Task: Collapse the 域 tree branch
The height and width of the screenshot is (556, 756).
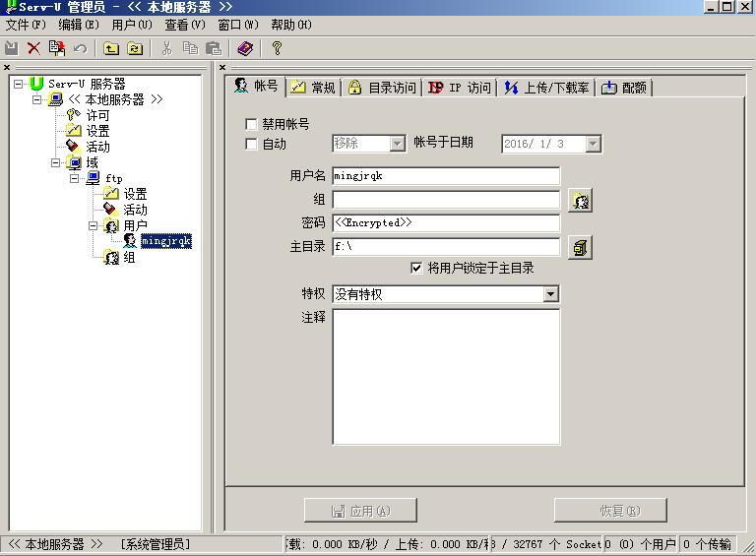Action: click(55, 162)
